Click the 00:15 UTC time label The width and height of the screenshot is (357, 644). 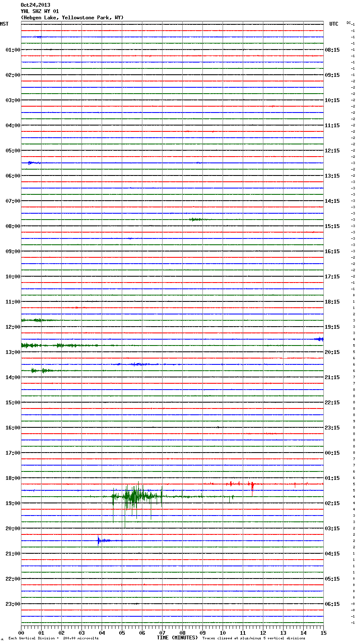point(332,453)
